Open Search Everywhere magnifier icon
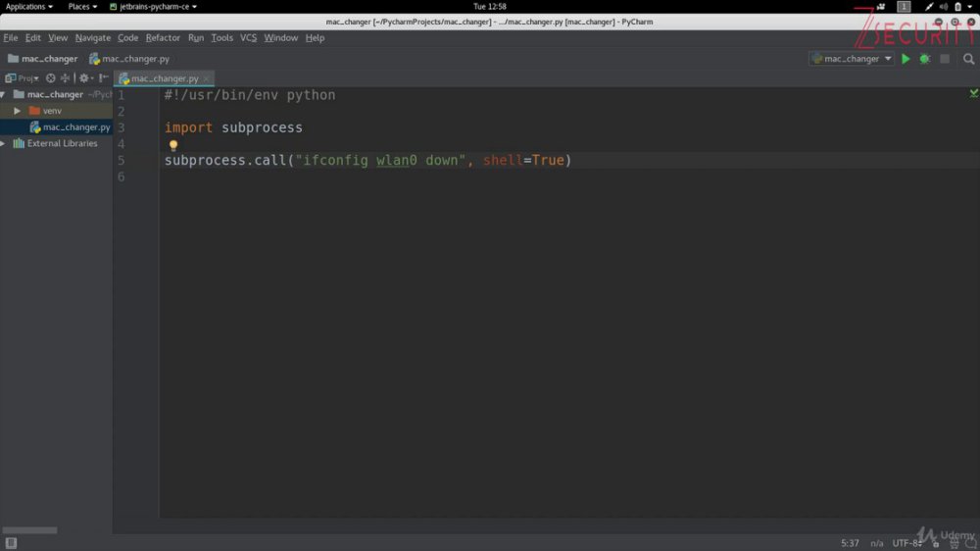Screen dimensions: 980x551 point(968,59)
